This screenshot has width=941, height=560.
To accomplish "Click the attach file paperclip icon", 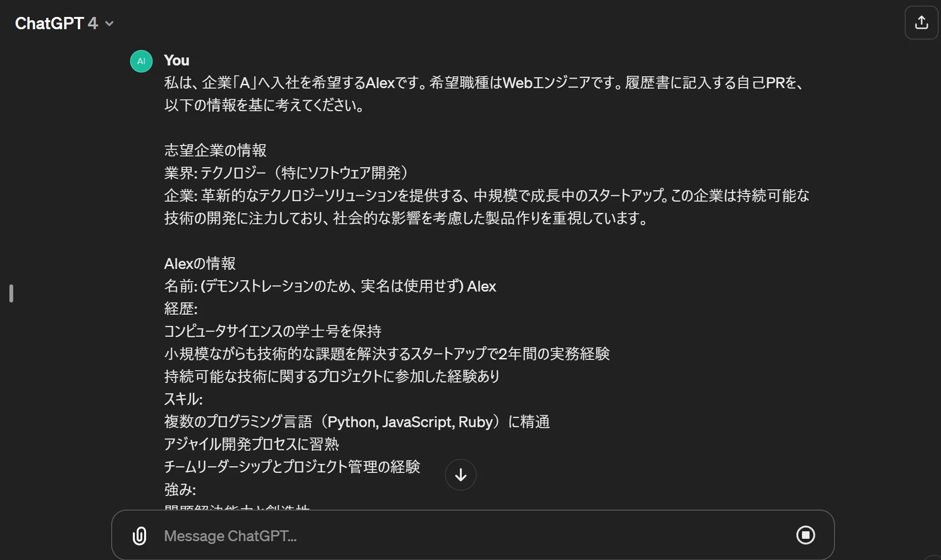I will (x=139, y=536).
